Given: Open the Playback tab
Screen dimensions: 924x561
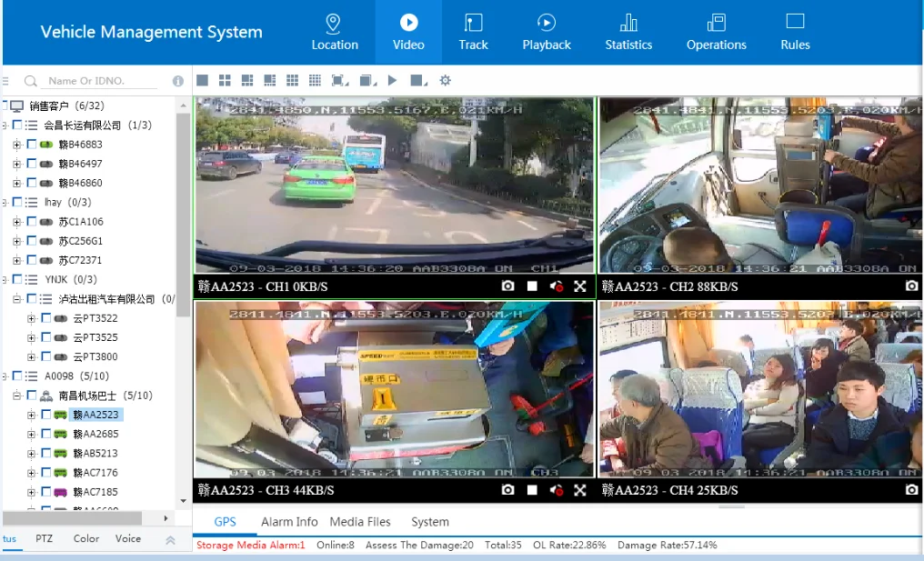Looking at the screenshot, I should 546,32.
